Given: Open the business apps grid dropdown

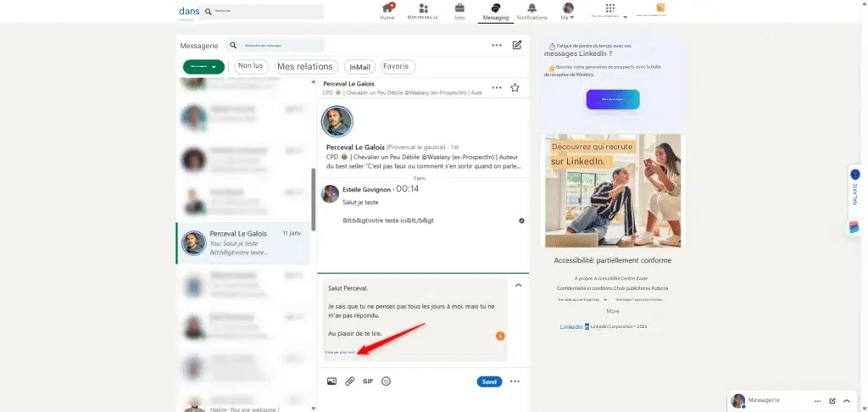Looking at the screenshot, I should pyautogui.click(x=609, y=11).
